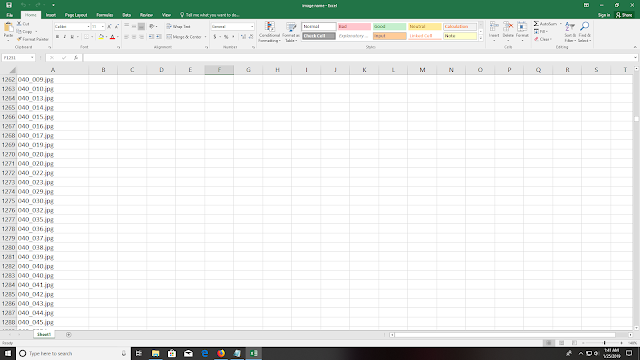Switch to the Page Layout tab

(x=76, y=15)
